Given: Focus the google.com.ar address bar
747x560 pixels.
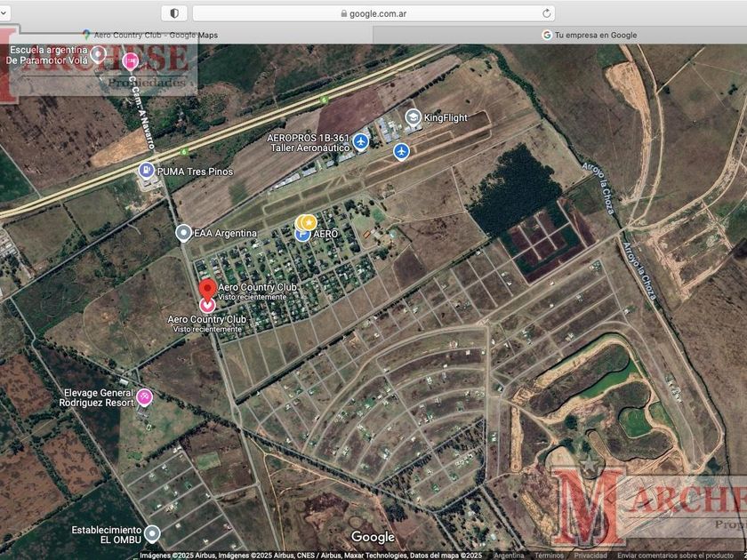Looking at the screenshot, I should (x=373, y=13).
